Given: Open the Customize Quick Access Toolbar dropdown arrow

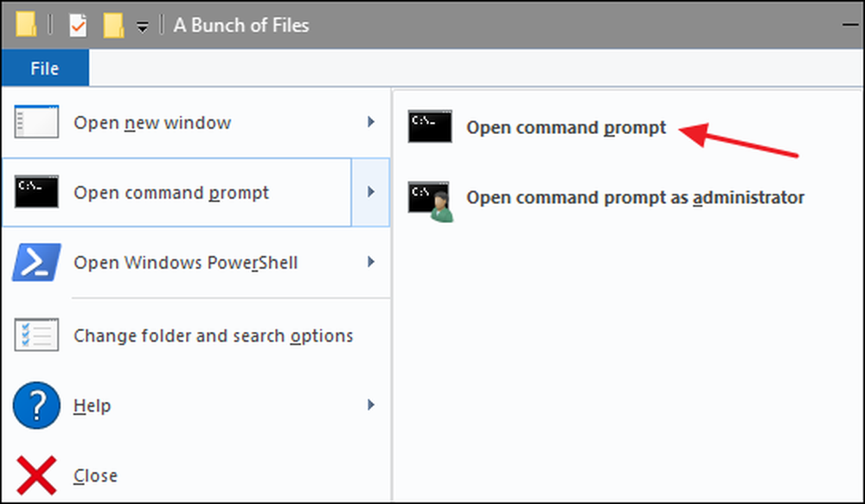Looking at the screenshot, I should 143,27.
